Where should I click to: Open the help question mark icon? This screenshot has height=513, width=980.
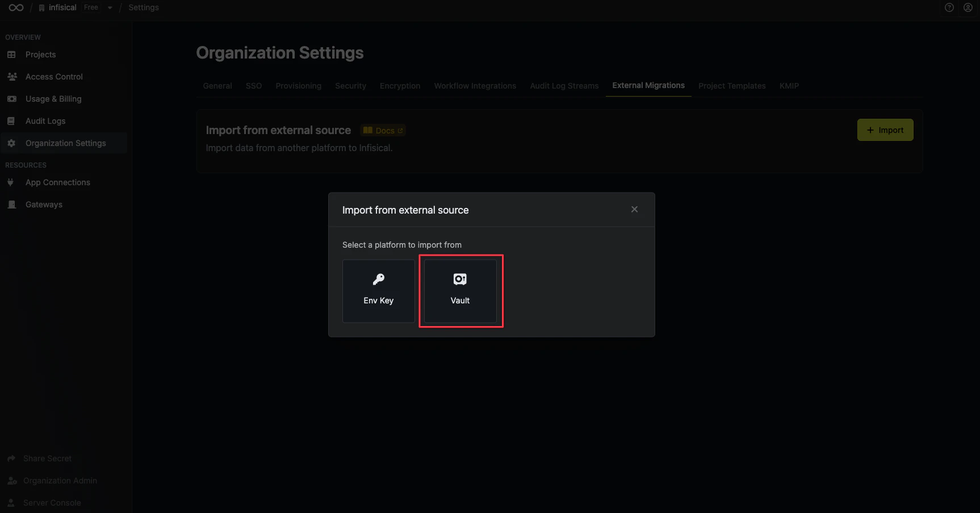[x=949, y=7]
